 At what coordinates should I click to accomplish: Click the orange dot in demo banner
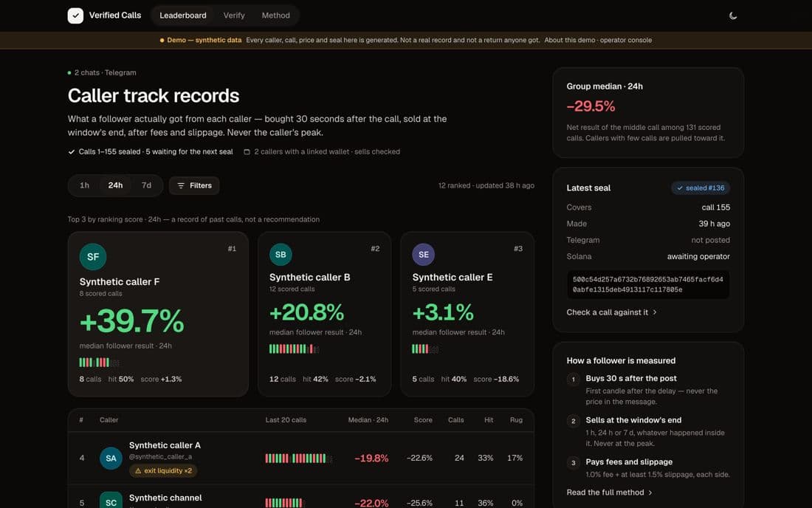[162, 40]
